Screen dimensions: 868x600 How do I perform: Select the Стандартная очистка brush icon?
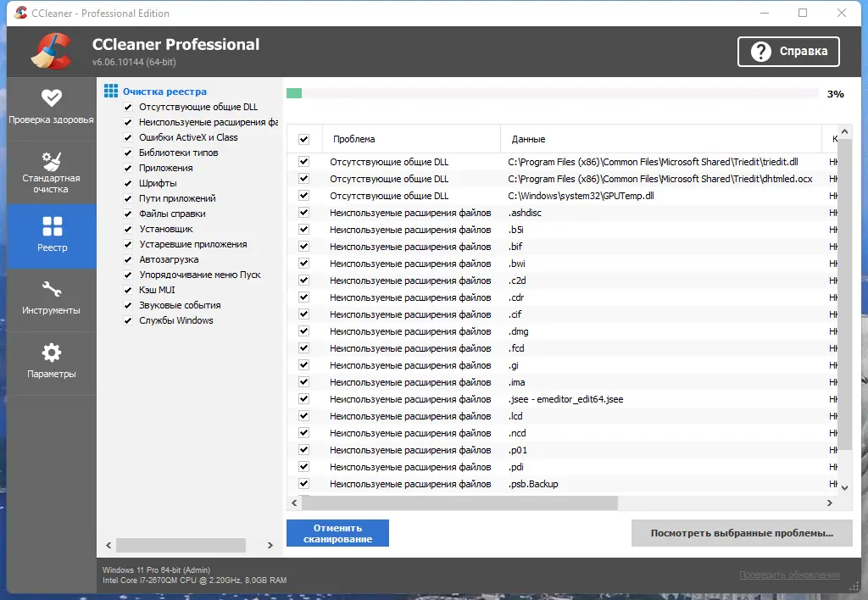coord(52,161)
